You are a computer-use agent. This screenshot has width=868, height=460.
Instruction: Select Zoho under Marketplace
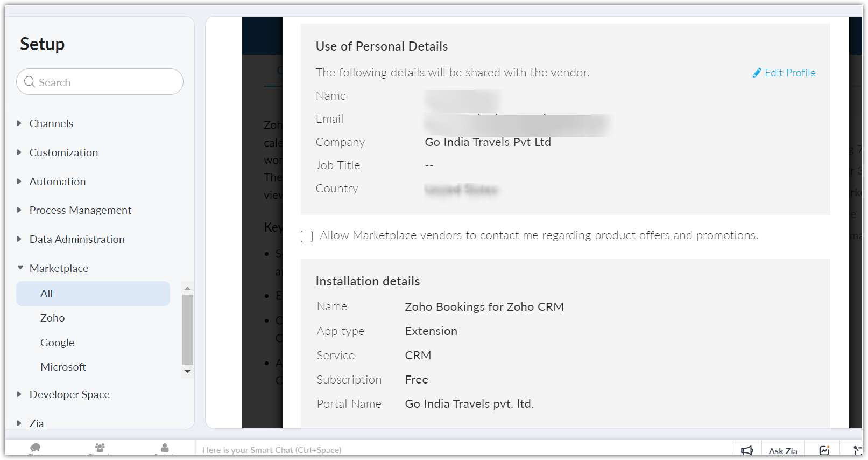point(53,318)
